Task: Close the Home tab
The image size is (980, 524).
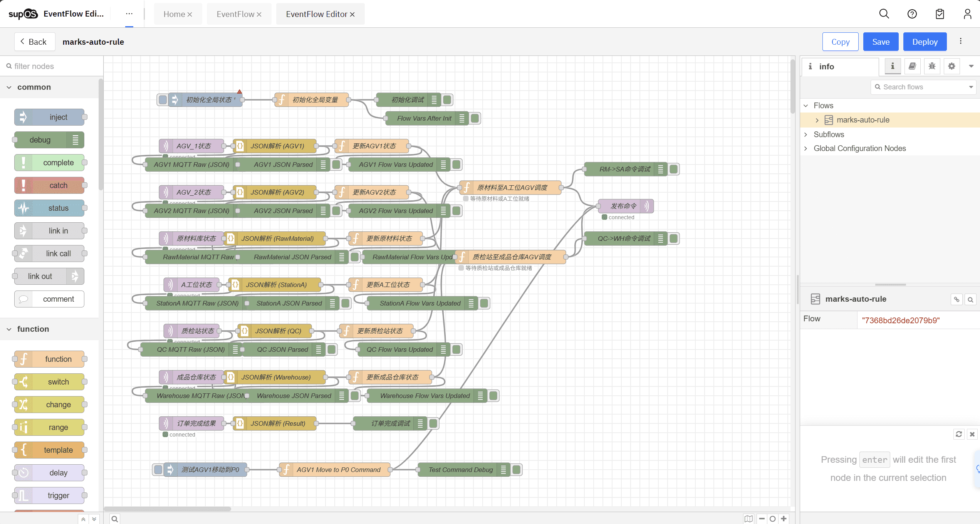Action: coord(190,14)
